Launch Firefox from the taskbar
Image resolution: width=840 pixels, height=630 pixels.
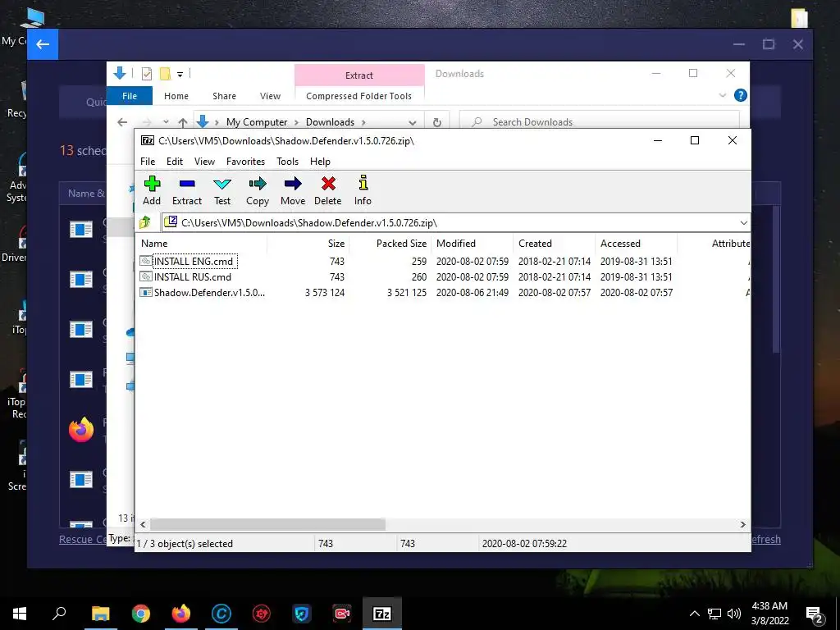(181, 614)
